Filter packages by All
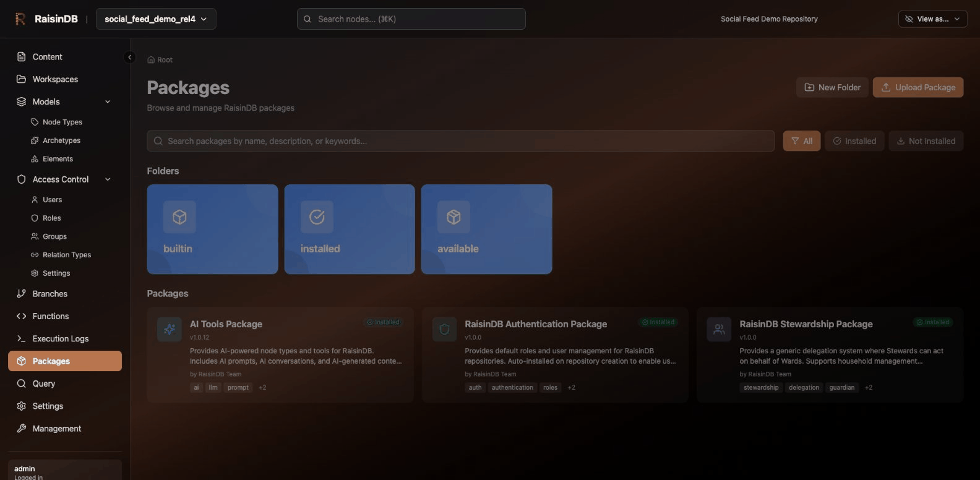Viewport: 980px width, 480px height. pos(801,141)
